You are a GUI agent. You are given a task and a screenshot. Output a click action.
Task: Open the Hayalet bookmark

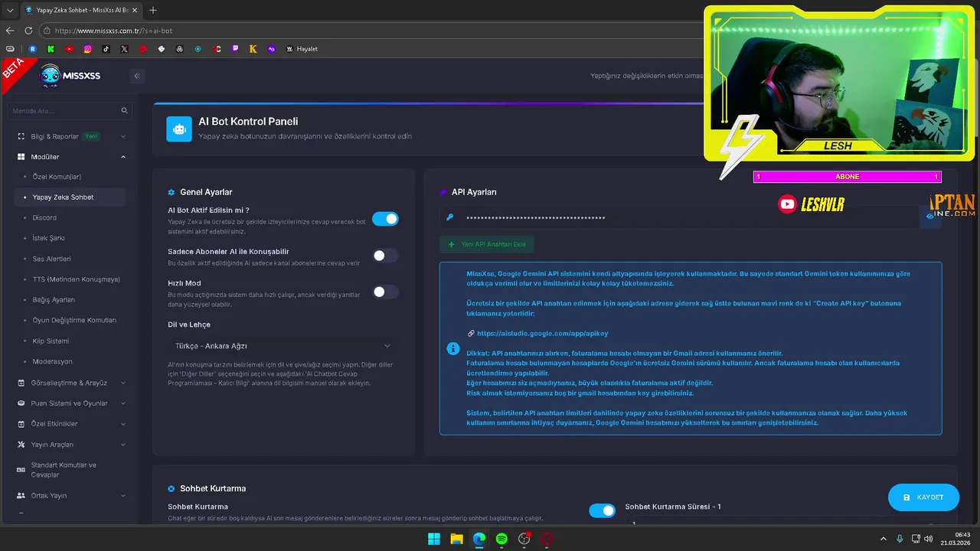click(302, 49)
